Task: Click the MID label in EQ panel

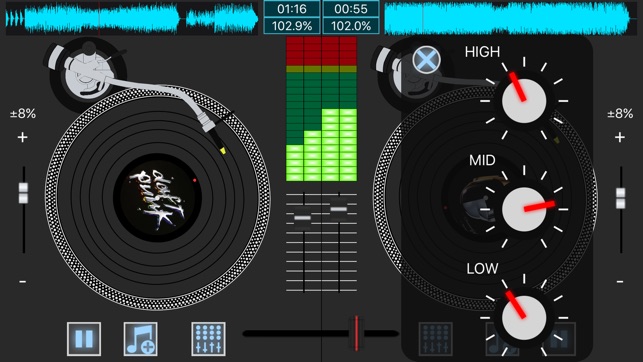Action: tap(482, 160)
